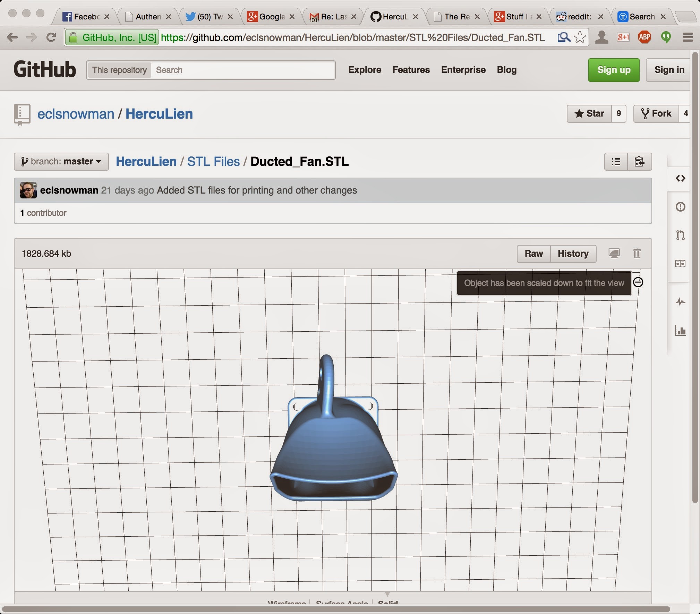Open the Graphs bar chart icon
700x614 pixels.
[680, 330]
